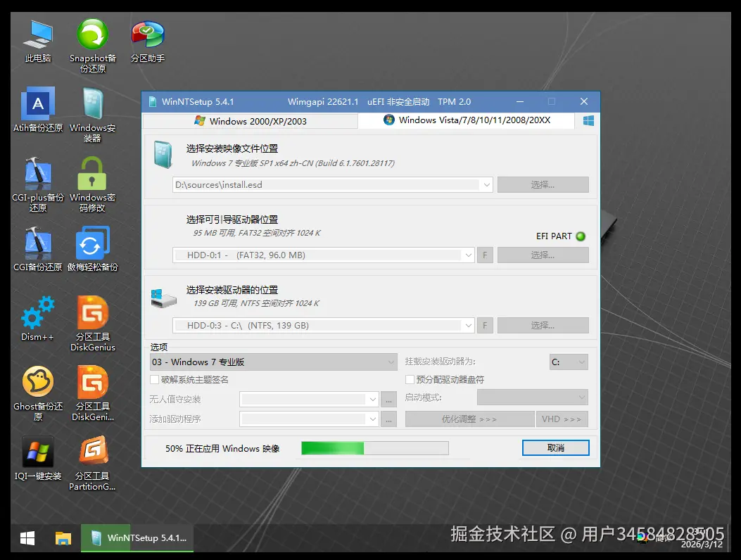
Task: Click the installation drive icon
Action: 163,299
